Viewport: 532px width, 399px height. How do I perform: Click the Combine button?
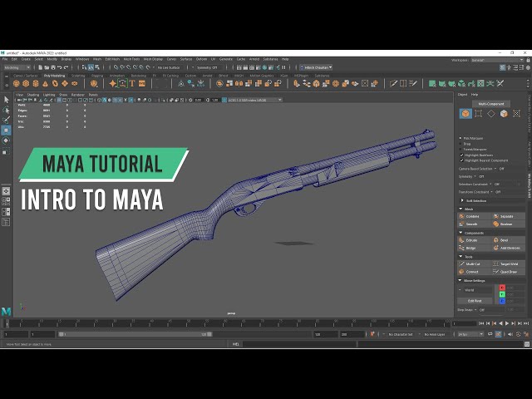[474, 216]
